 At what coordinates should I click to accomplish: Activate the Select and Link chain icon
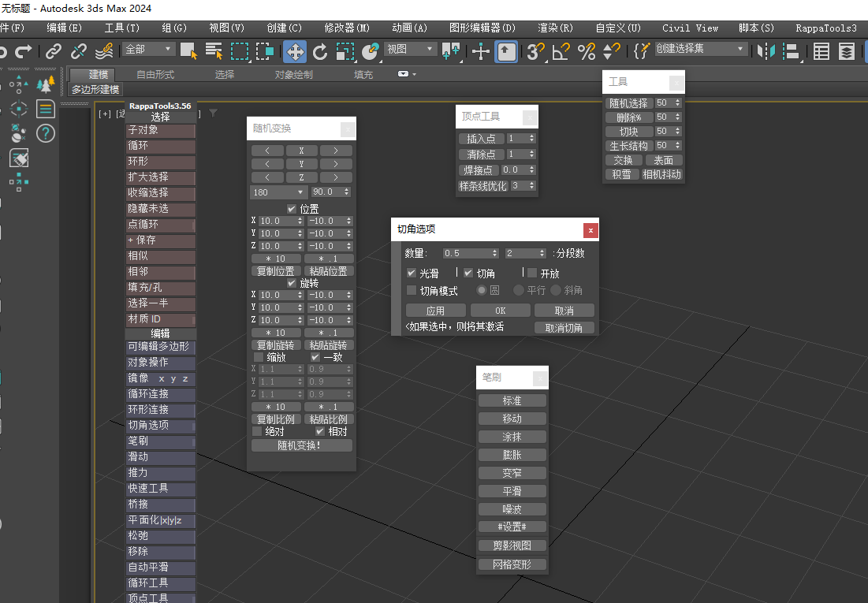pyautogui.click(x=53, y=51)
